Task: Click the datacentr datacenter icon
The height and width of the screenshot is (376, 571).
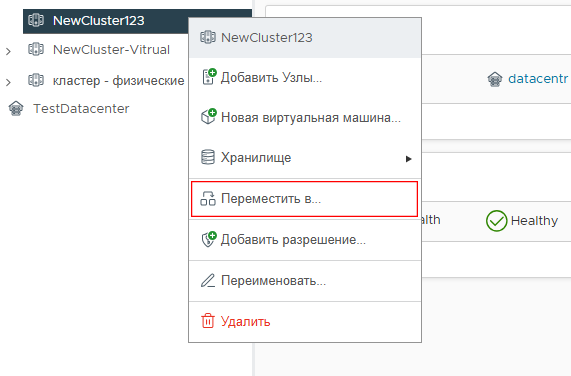Action: point(495,79)
